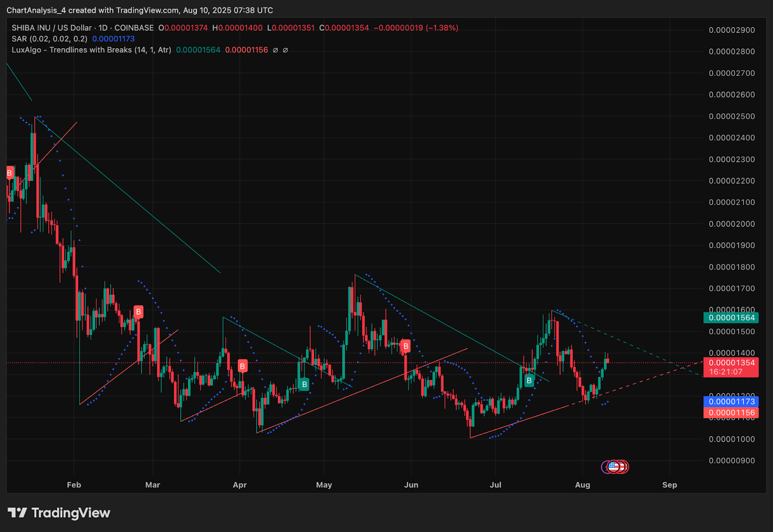
Task: Click the red B marker at chart's left edge
Action: click(x=10, y=173)
